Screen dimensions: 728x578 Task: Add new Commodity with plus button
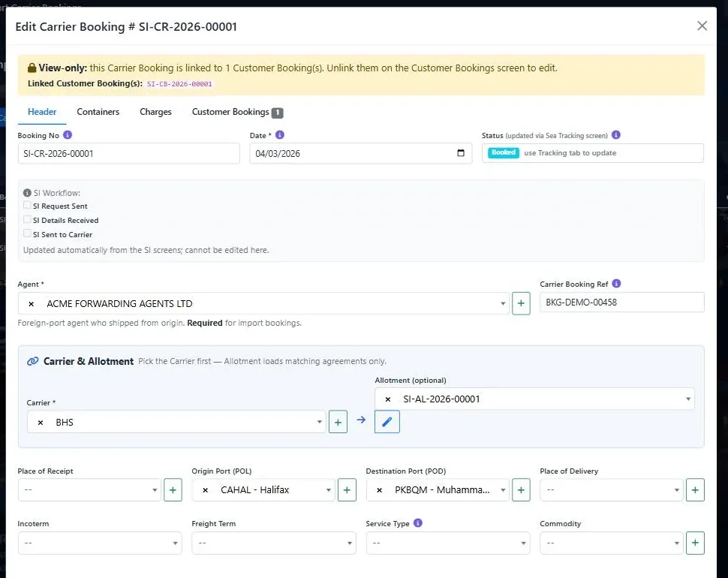(695, 543)
